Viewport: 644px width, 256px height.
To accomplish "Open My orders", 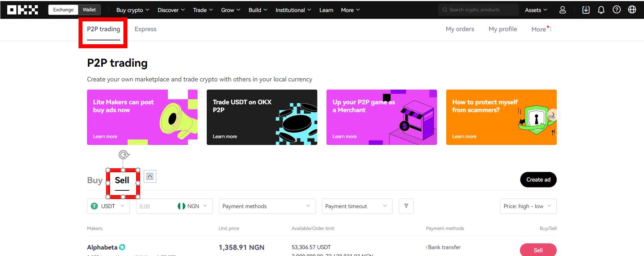I will point(460,29).
